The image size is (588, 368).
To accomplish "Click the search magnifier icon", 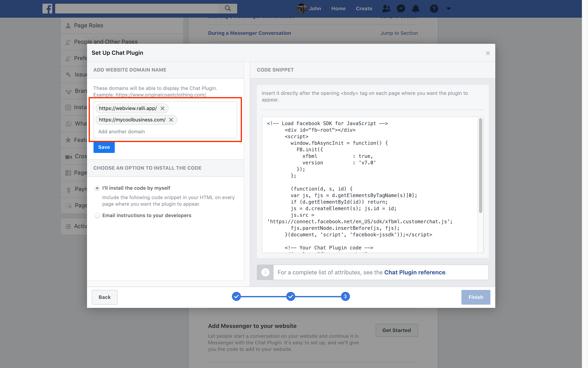I will 228,9.
